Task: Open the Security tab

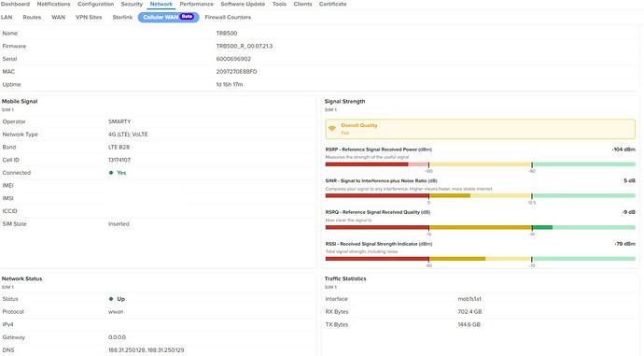Action: [132, 4]
